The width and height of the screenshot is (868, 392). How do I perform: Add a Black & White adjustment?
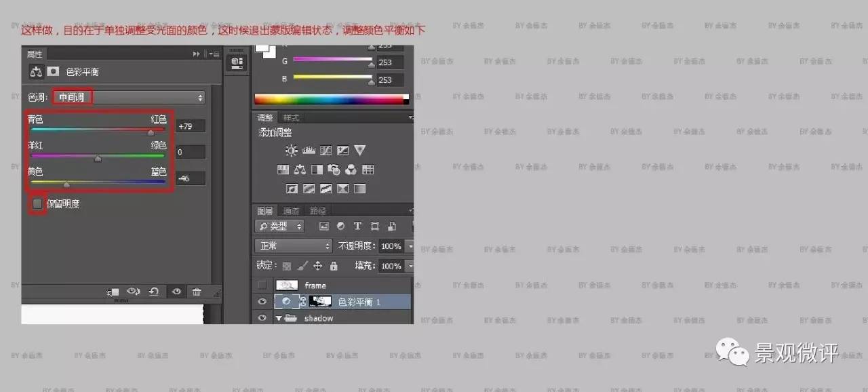(x=317, y=170)
